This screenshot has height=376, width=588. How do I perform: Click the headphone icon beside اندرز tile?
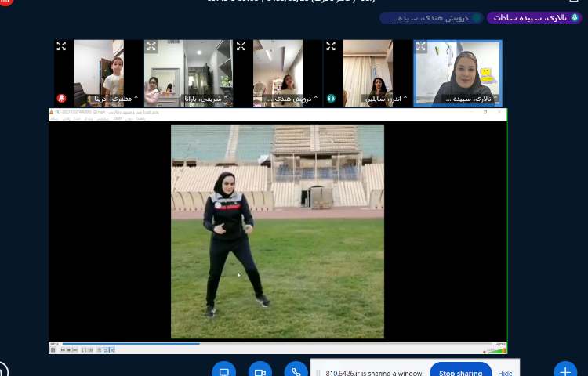click(331, 98)
